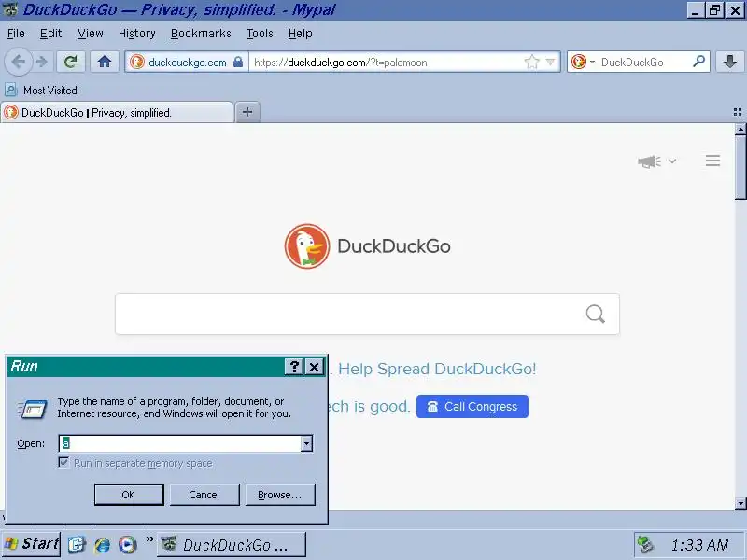
Task: Open the Home page icon
Action: point(105,62)
